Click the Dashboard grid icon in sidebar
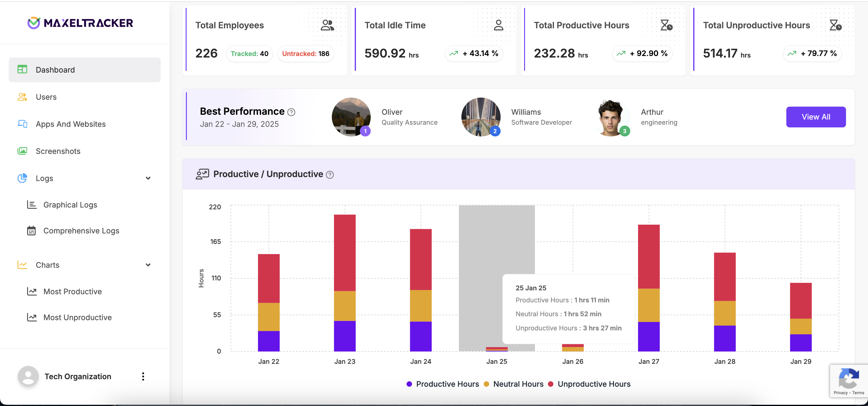This screenshot has width=868, height=406. pos(22,70)
